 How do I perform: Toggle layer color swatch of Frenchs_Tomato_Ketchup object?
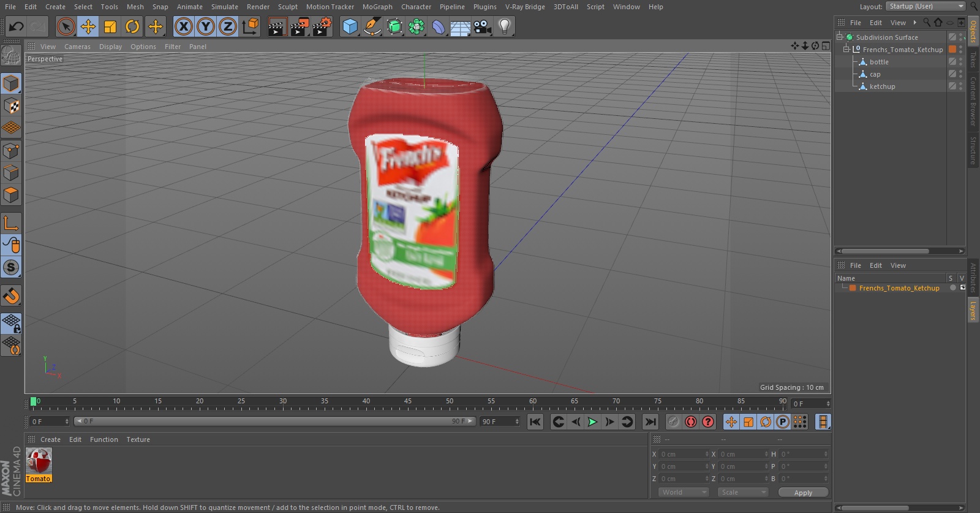952,49
